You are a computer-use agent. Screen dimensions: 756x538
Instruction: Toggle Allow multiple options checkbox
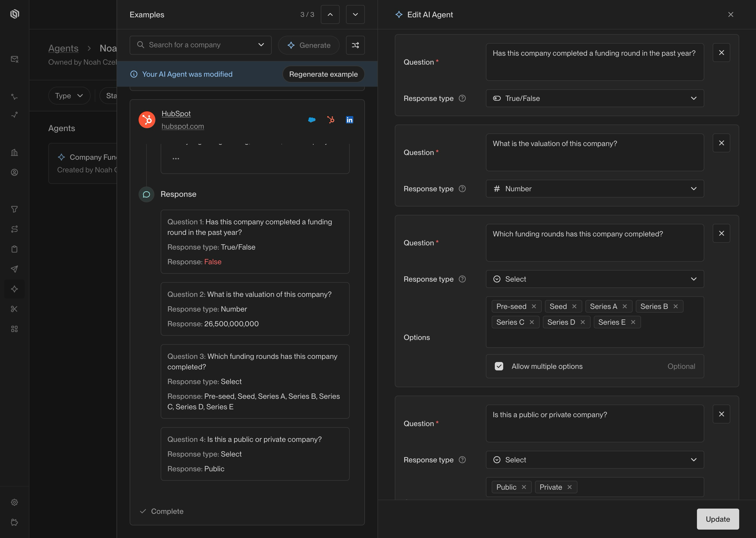(x=499, y=366)
